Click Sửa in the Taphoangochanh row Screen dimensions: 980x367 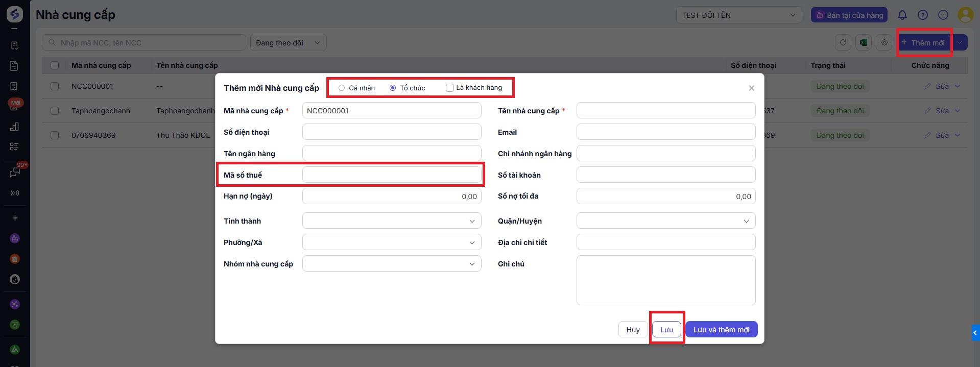[942, 111]
